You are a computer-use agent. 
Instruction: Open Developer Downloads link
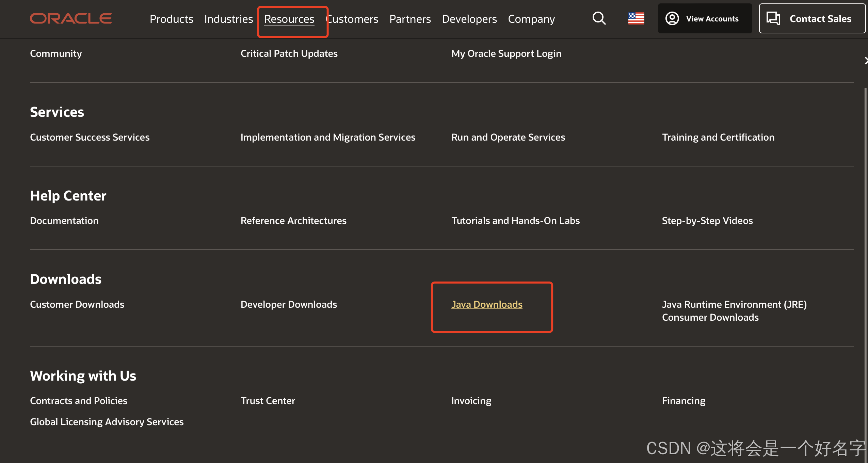coord(289,304)
